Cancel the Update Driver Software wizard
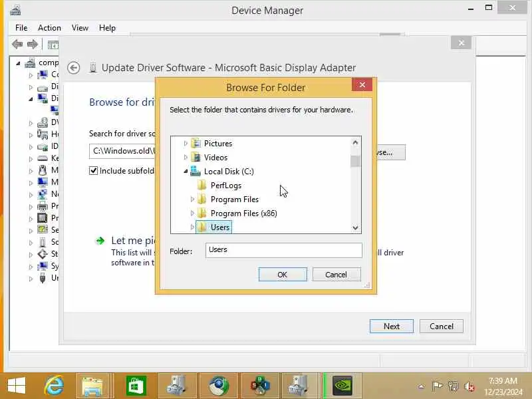Viewport: 532px width, 399px height. point(442,326)
